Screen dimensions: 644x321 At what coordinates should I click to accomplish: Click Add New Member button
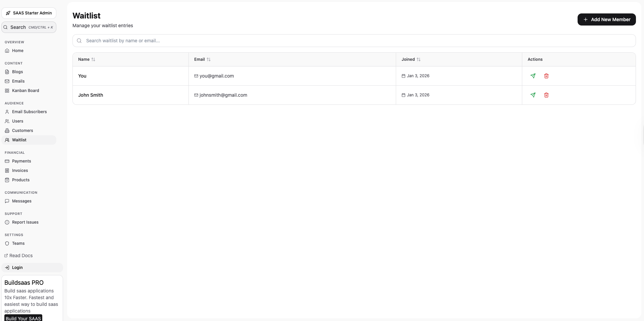point(606,19)
